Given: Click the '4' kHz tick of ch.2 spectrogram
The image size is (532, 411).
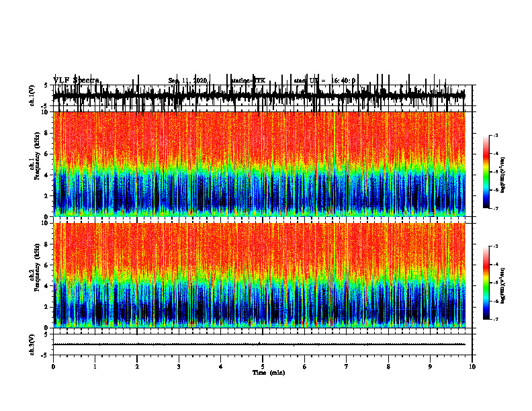Looking at the screenshot, I should [x=47, y=286].
